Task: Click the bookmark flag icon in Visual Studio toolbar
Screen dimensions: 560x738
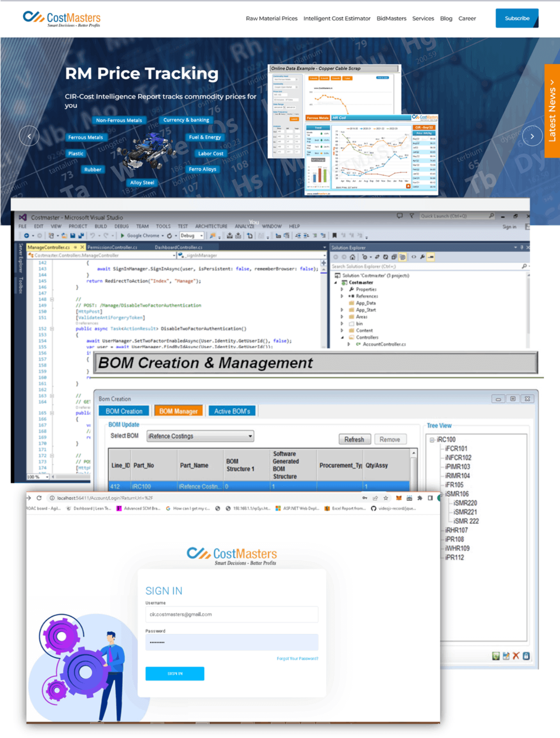Action: pos(335,236)
